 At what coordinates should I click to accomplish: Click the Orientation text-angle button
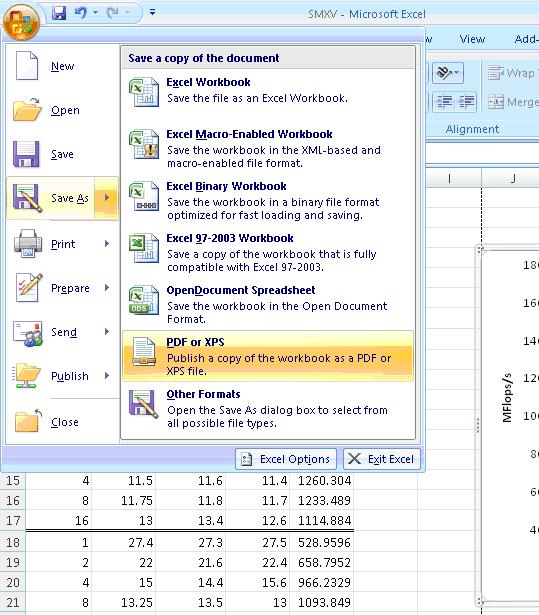[448, 73]
